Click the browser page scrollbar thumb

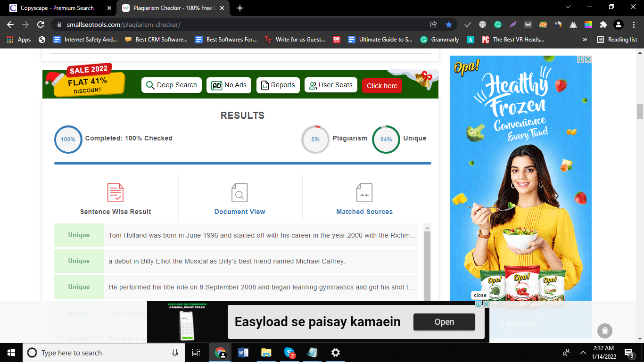[x=640, y=112]
